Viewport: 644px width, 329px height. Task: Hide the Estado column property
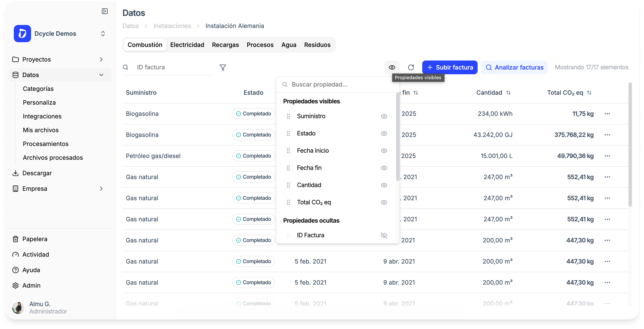point(384,133)
